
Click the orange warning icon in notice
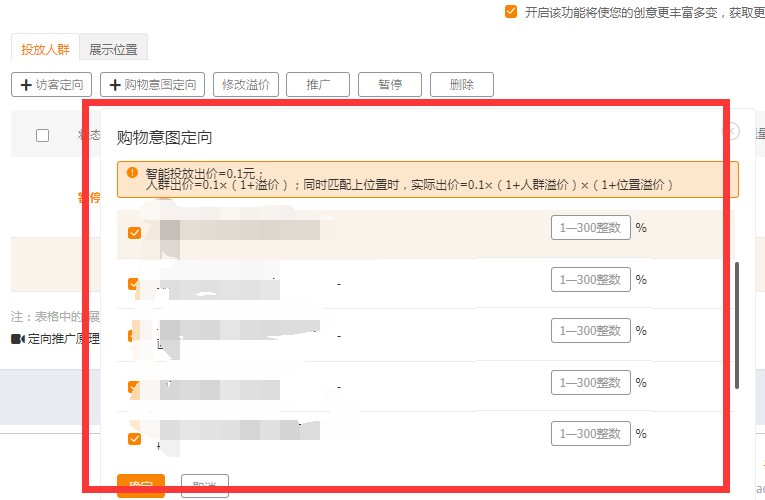click(x=132, y=172)
